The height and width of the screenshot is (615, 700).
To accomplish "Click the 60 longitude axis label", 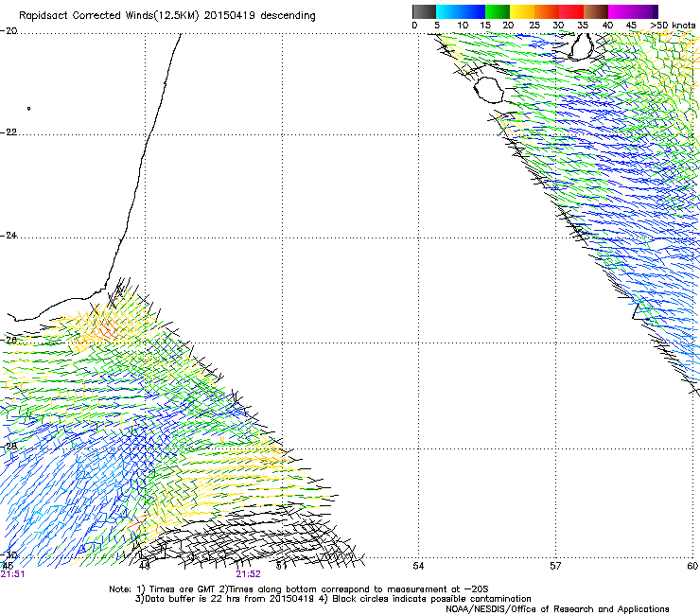I will tap(692, 566).
